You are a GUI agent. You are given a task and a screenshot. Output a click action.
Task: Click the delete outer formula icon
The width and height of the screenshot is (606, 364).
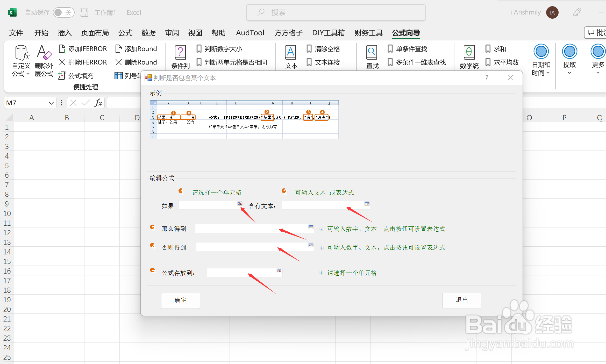(x=44, y=53)
